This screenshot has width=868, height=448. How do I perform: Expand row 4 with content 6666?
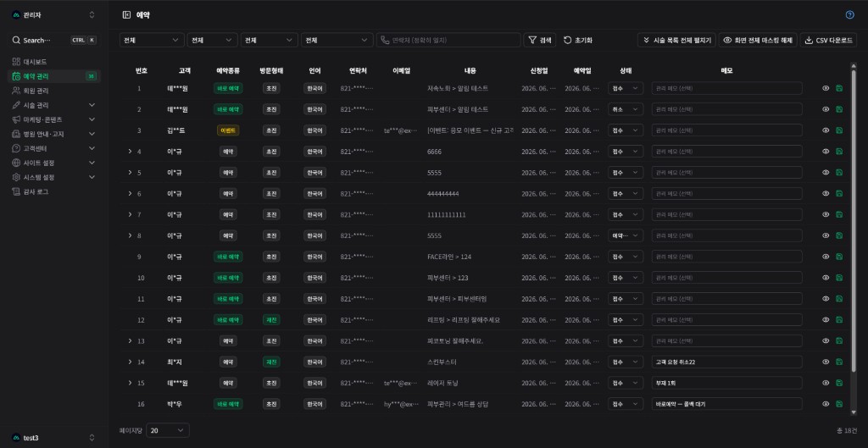(130, 152)
